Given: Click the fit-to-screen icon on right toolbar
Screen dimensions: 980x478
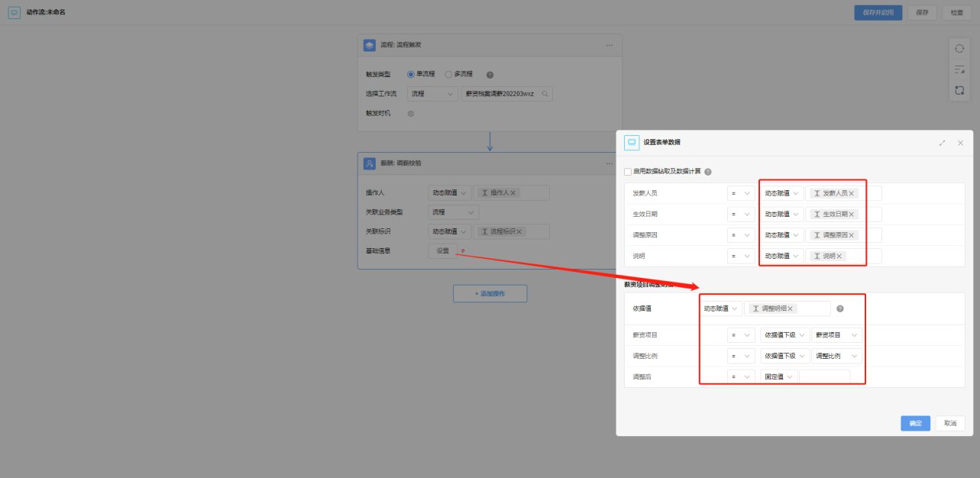Looking at the screenshot, I should click(x=959, y=90).
